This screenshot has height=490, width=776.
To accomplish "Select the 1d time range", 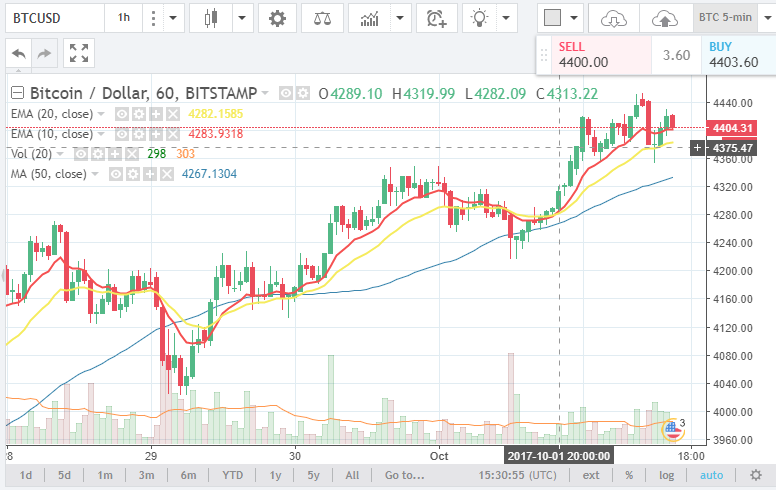I will pyautogui.click(x=26, y=475).
